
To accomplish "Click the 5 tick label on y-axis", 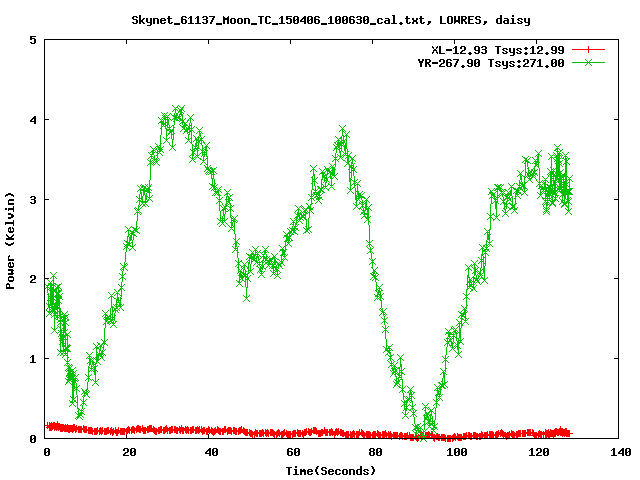I will click(x=33, y=40).
